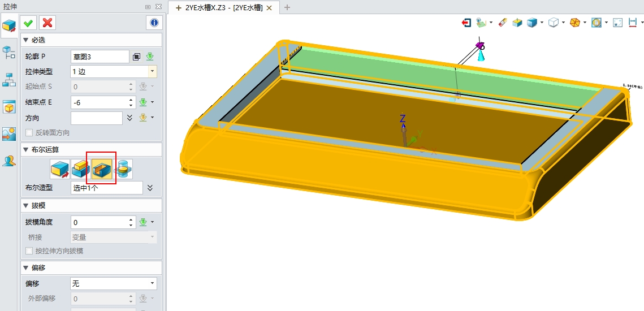Cancel the extrude with the red X

point(47,23)
